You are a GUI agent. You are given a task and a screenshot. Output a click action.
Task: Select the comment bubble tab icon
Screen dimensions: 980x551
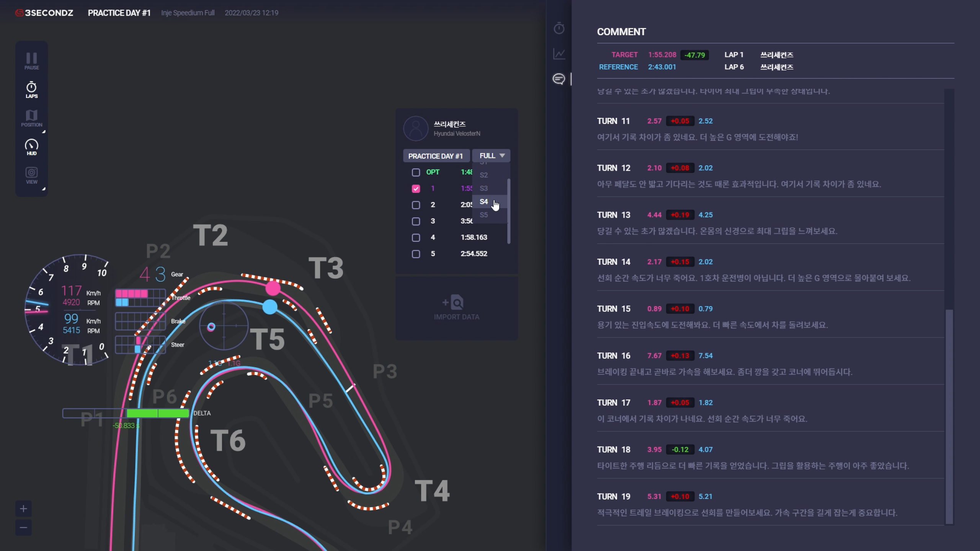pyautogui.click(x=559, y=79)
